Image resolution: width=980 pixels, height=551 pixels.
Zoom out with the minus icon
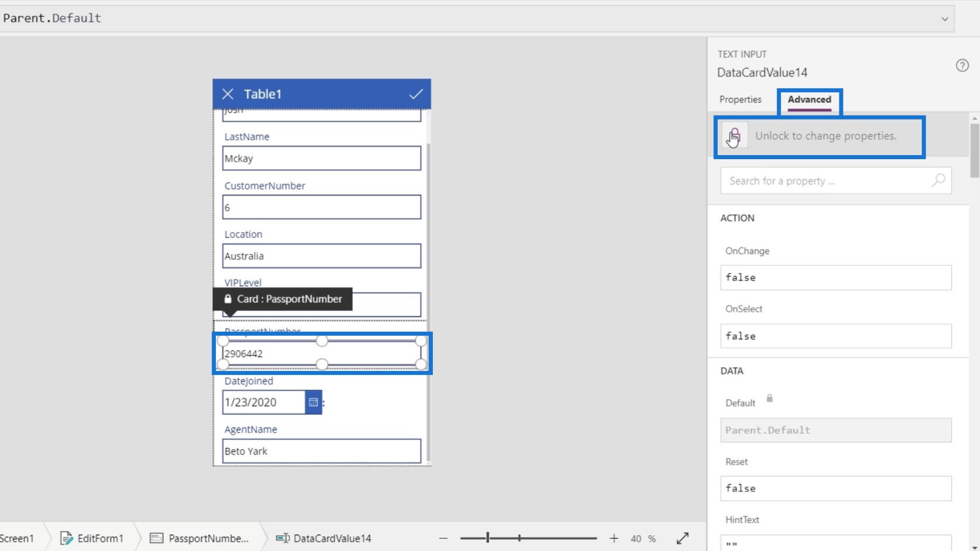tap(443, 538)
